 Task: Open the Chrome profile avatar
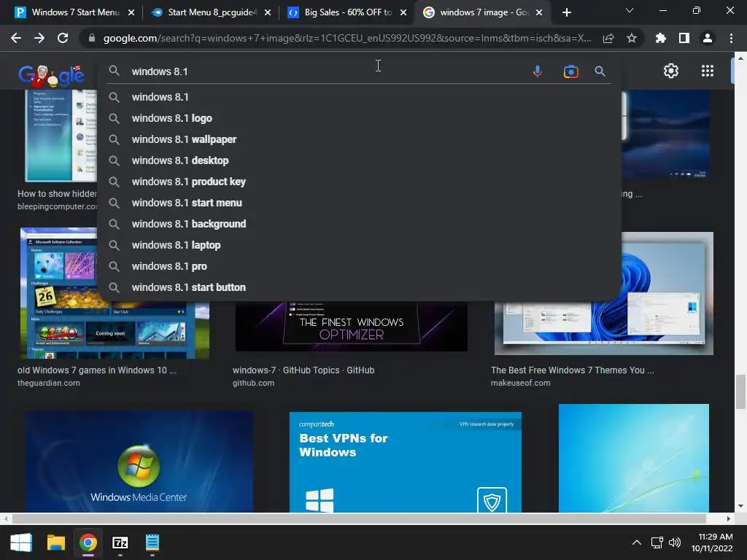coord(708,38)
